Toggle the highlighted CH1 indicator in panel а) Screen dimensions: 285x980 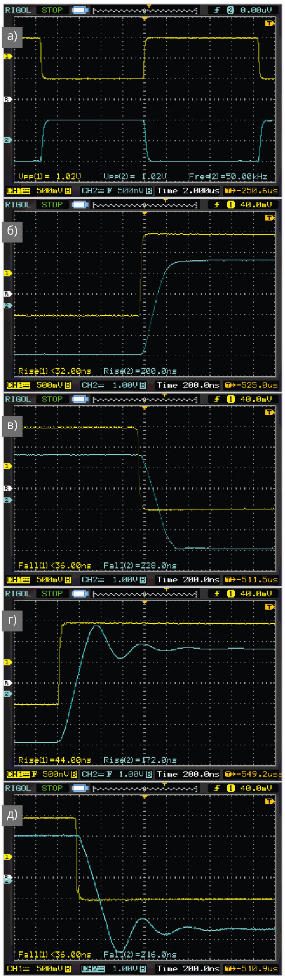[18, 191]
